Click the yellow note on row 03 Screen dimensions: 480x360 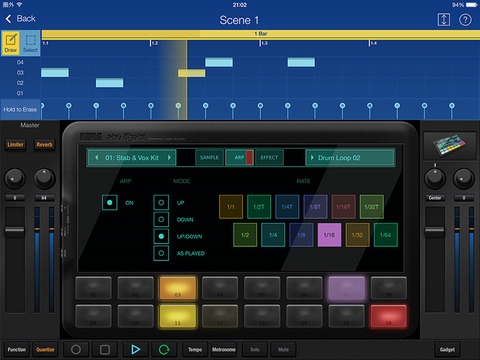tap(191, 73)
